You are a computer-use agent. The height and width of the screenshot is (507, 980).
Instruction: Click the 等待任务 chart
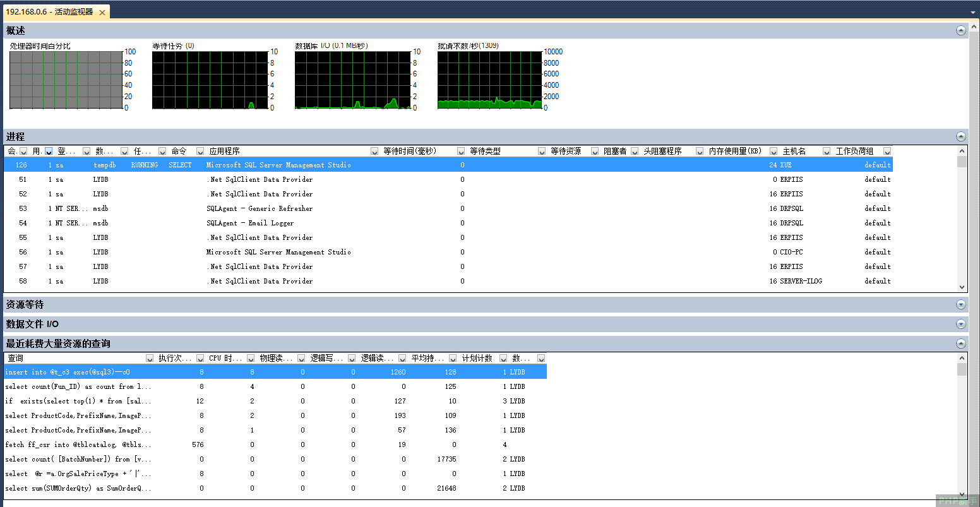tap(210, 80)
